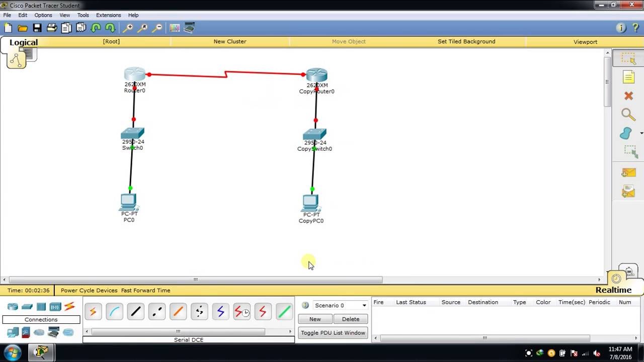This screenshot has width=644, height=362.
Task: Click Fast Forward Time
Action: point(145,290)
